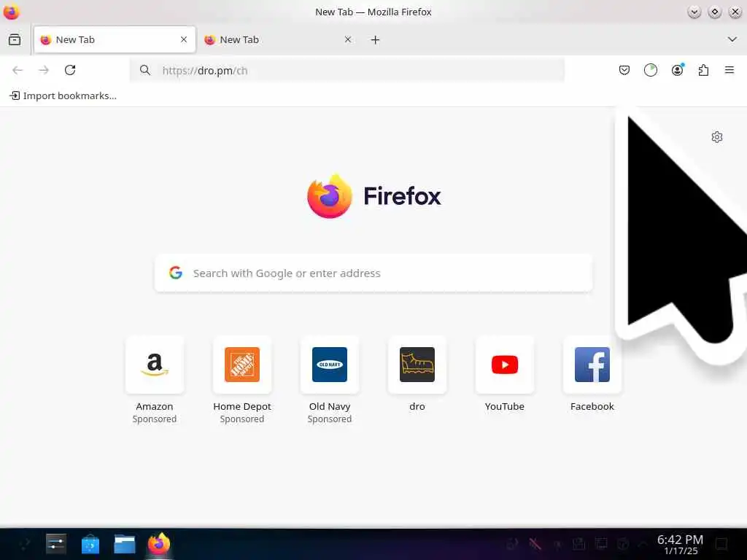This screenshot has width=747, height=560.
Task: Click the muted audio tray icon
Action: 535,544
